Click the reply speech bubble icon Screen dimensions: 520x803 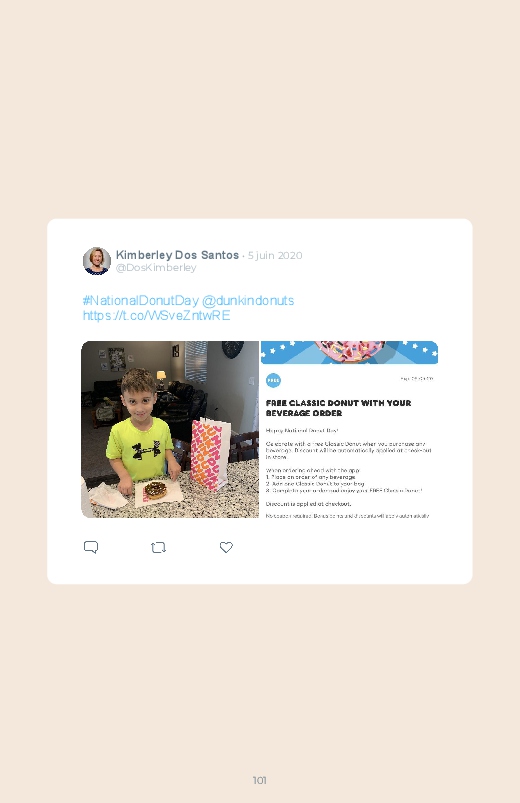point(91,547)
